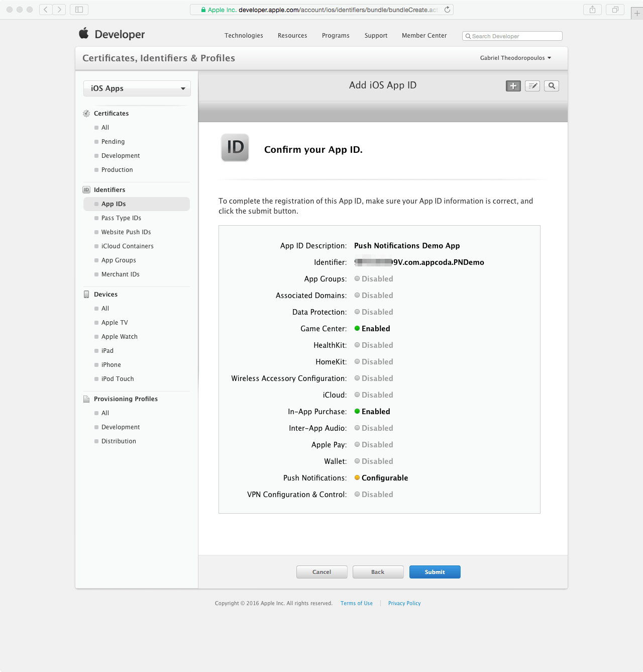Select Apple TV devices
The height and width of the screenshot is (672, 643).
(115, 323)
